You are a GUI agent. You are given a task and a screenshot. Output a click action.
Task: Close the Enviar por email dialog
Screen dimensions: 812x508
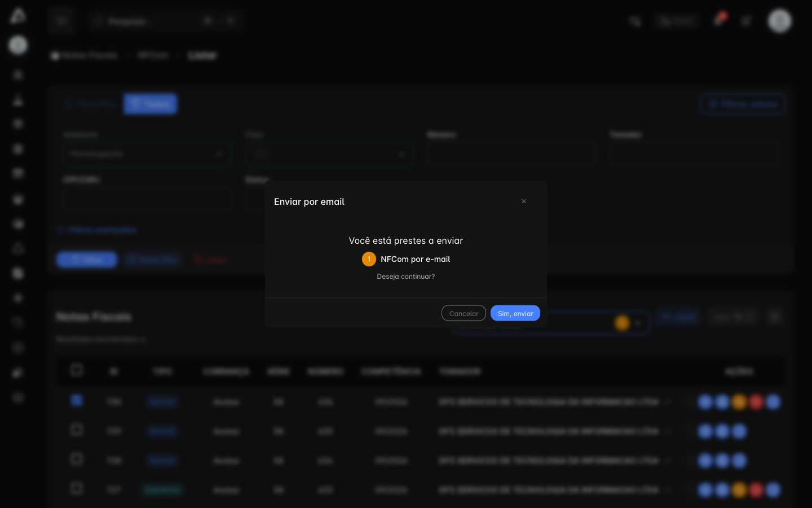click(x=524, y=202)
